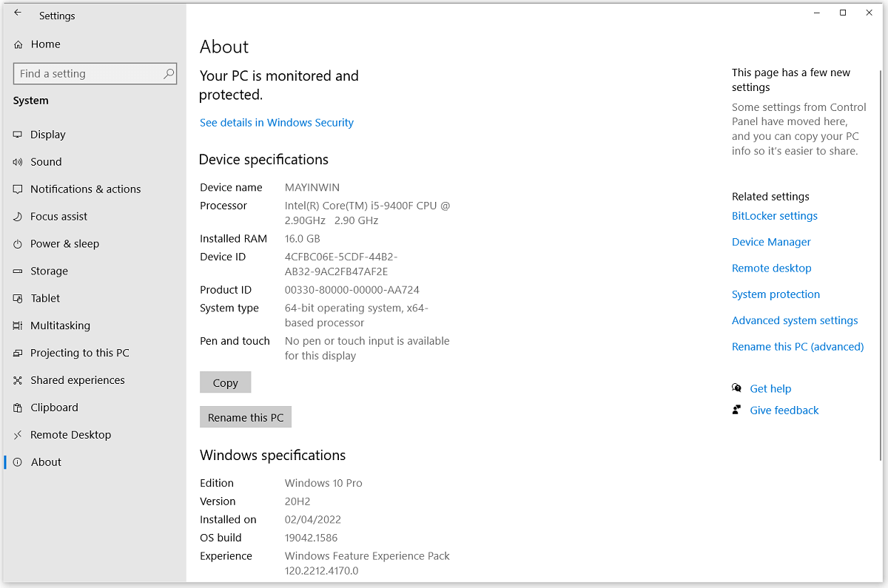Click the back arrow in Settings
Image resolution: width=888 pixels, height=588 pixels.
pos(18,13)
